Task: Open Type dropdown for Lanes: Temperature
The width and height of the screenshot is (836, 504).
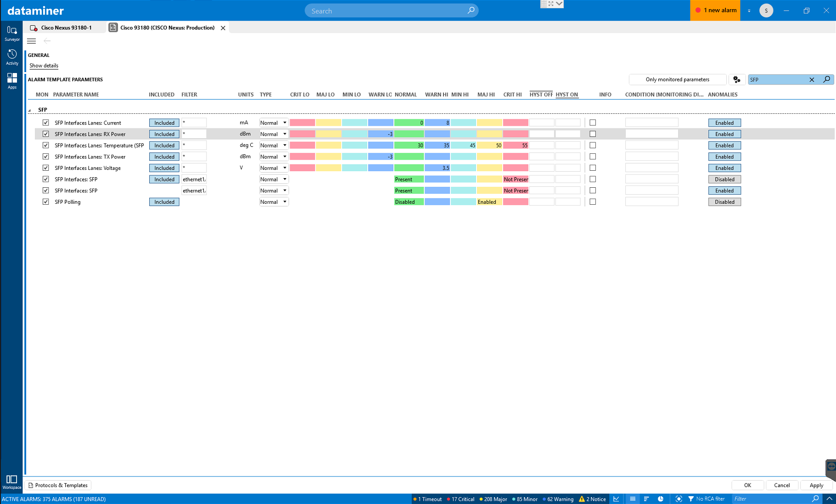Action: (x=274, y=145)
